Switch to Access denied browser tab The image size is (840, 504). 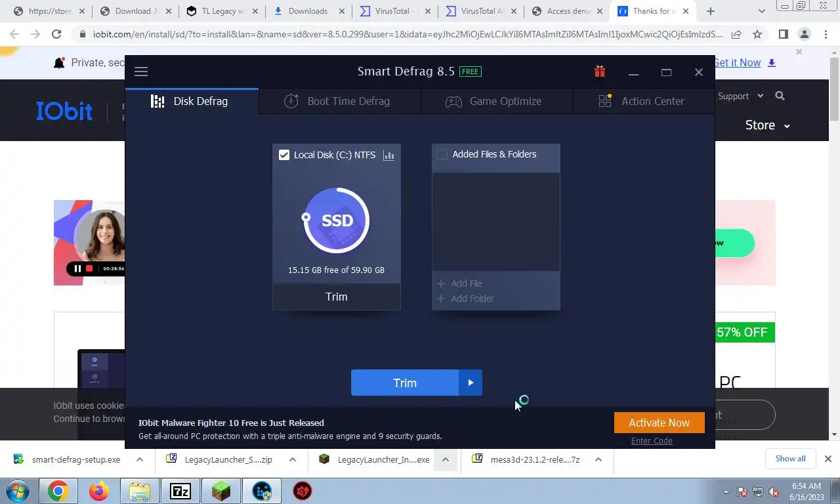click(567, 11)
